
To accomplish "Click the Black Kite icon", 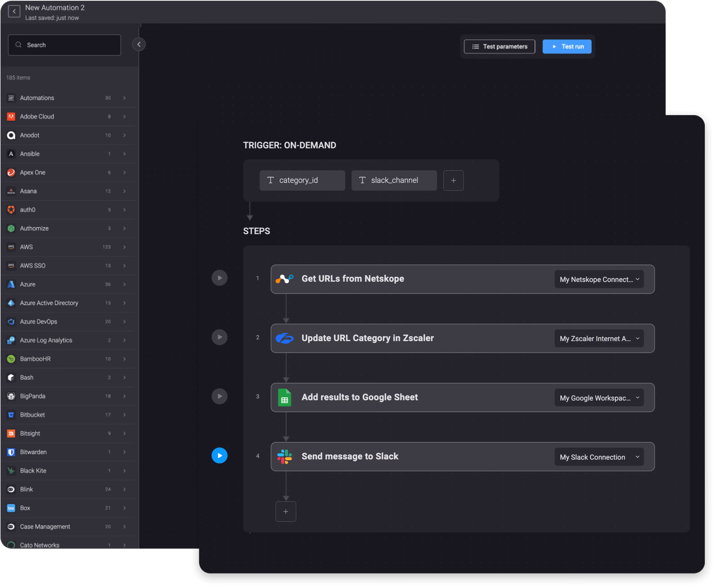I will (11, 470).
